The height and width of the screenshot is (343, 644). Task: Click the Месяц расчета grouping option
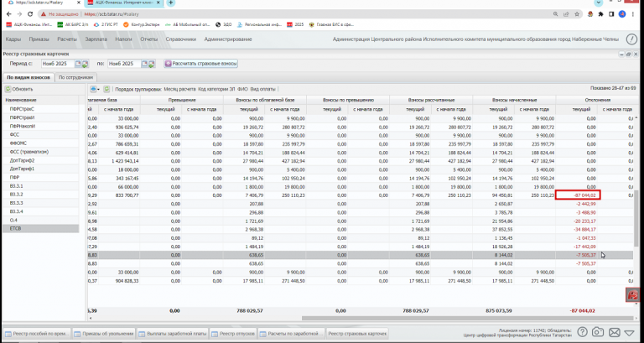click(179, 88)
